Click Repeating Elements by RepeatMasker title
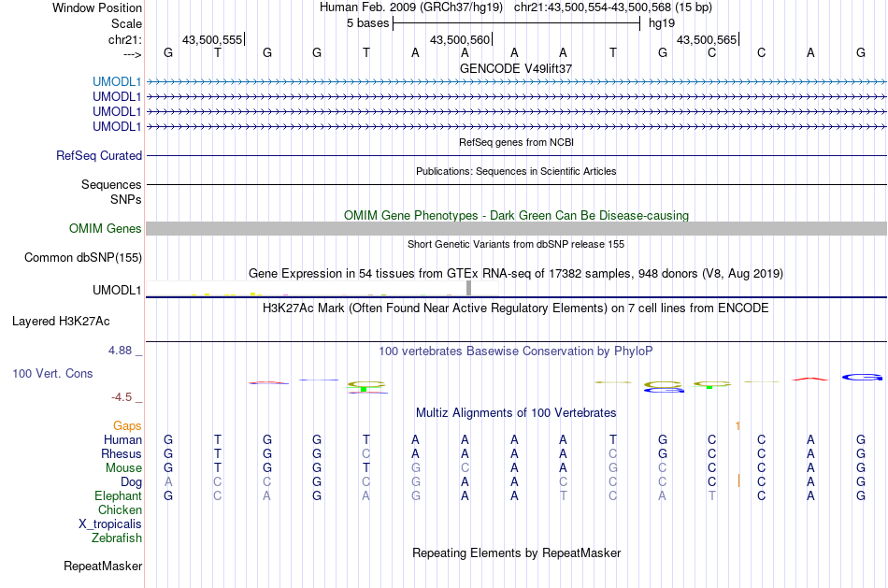 516,552
